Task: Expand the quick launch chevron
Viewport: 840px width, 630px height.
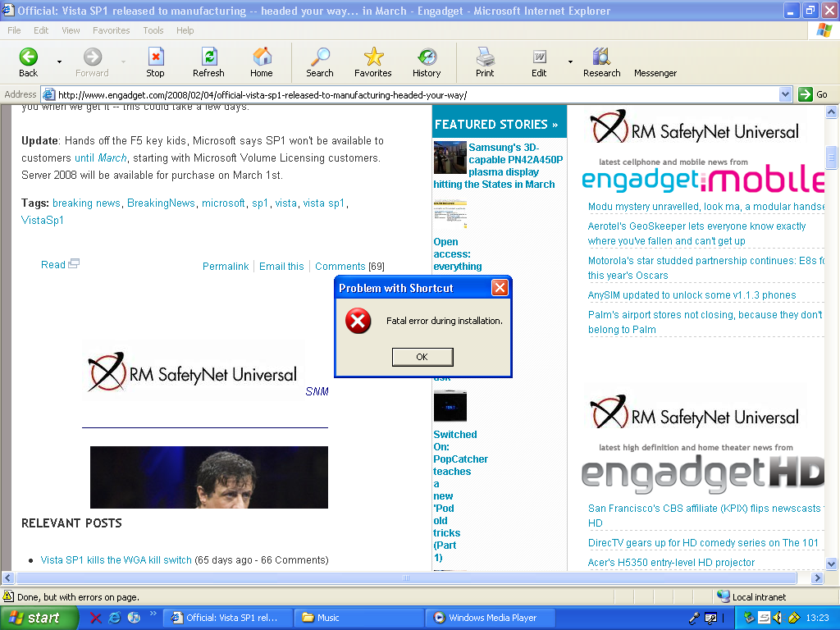Action: [x=153, y=614]
